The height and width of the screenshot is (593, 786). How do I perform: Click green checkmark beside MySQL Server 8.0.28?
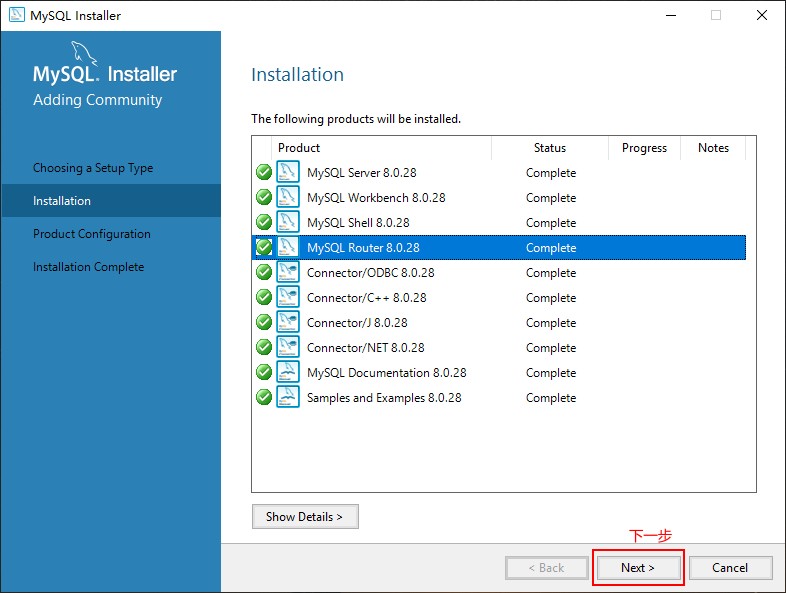[264, 172]
